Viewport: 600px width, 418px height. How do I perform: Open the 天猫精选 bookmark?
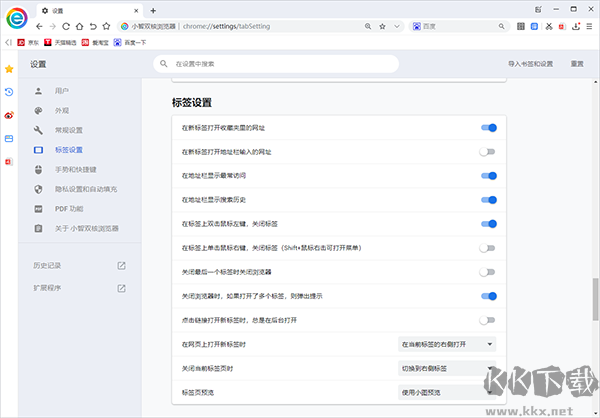pyautogui.click(x=60, y=42)
